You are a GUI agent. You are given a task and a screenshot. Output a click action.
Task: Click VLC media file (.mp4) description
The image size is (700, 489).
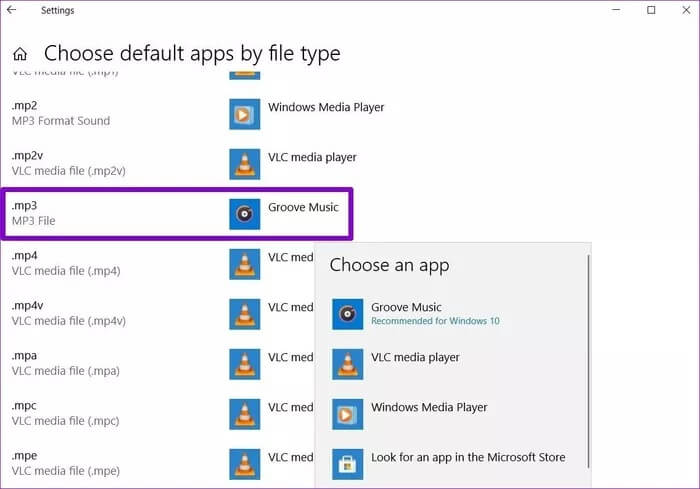click(66, 271)
